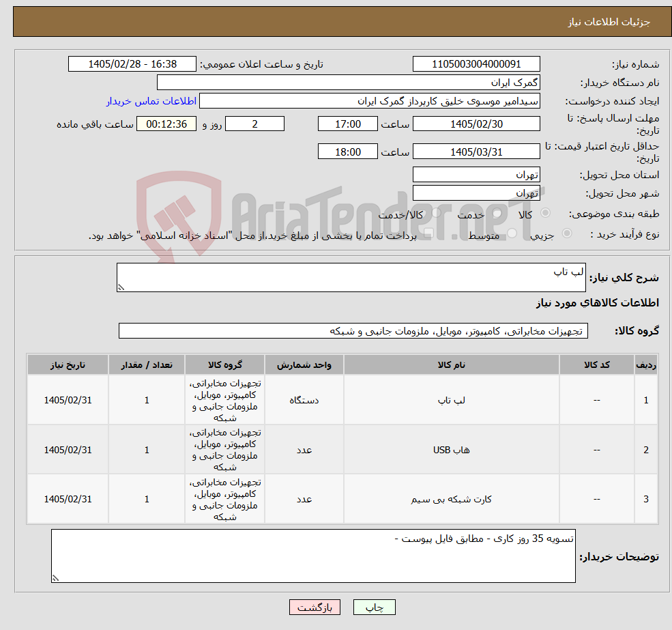The image size is (672, 630).
Task: Click unit عدد in the کارت شبکه row
Action: coord(304,499)
